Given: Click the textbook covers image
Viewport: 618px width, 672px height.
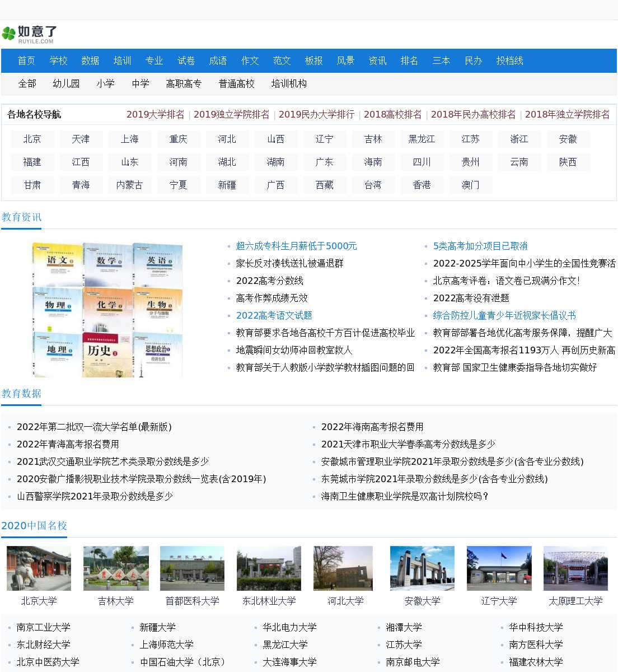Looking at the screenshot, I should (107, 309).
